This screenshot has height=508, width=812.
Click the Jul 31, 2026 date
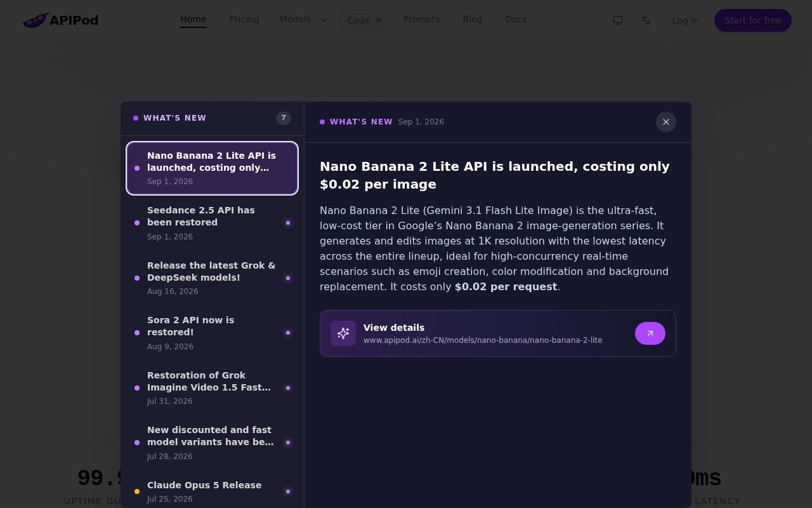pyautogui.click(x=170, y=401)
